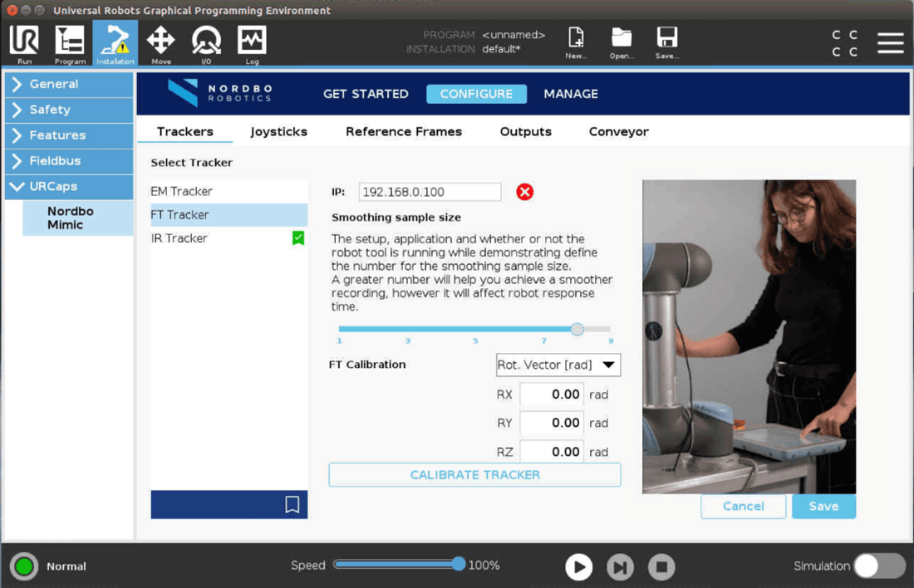The image size is (914, 588).
Task: Open the hamburger menu
Action: pos(890,43)
